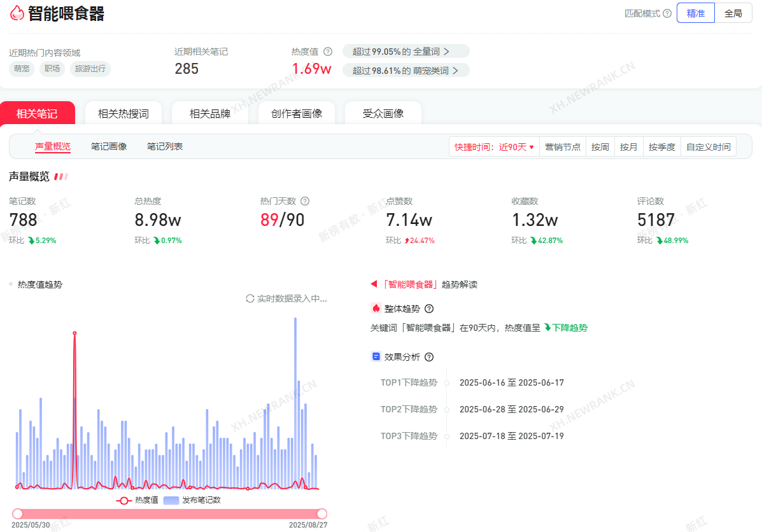Viewport: 762px width, 532px height.
Task: Expand 超过98.61%的萌宠类词 ranking
Action: (406, 71)
